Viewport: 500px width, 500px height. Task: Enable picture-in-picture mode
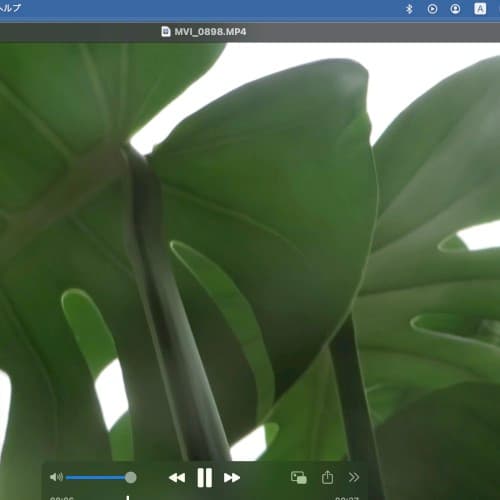click(299, 477)
